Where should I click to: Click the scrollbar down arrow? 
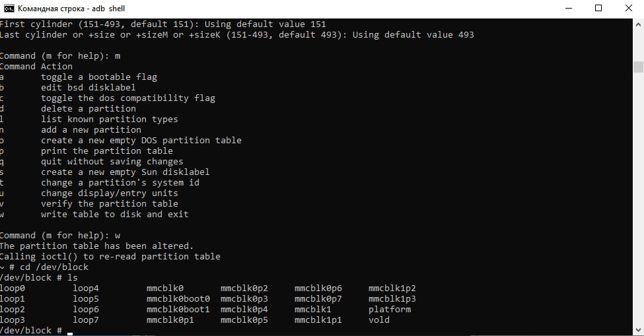click(638, 330)
